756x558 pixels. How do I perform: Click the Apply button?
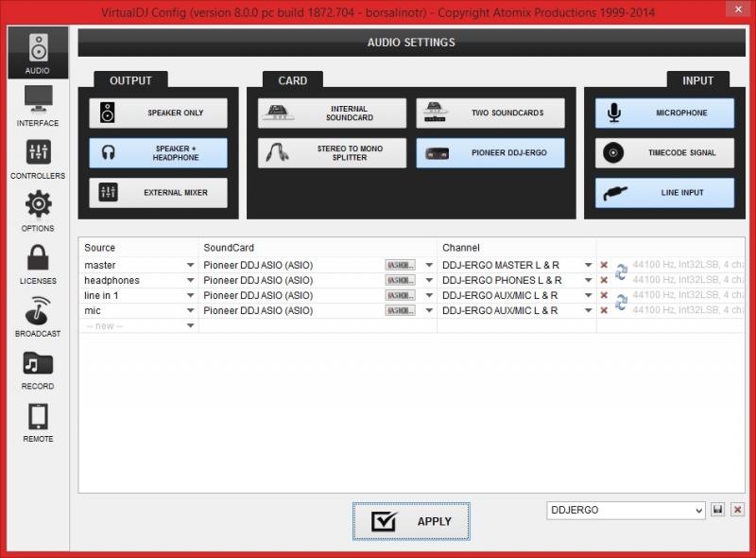tap(411, 521)
